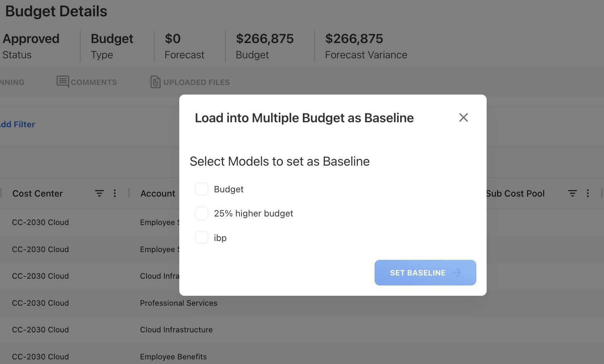Open the Sub Cost Pool three-dot menu
604x364 pixels.
point(588,193)
